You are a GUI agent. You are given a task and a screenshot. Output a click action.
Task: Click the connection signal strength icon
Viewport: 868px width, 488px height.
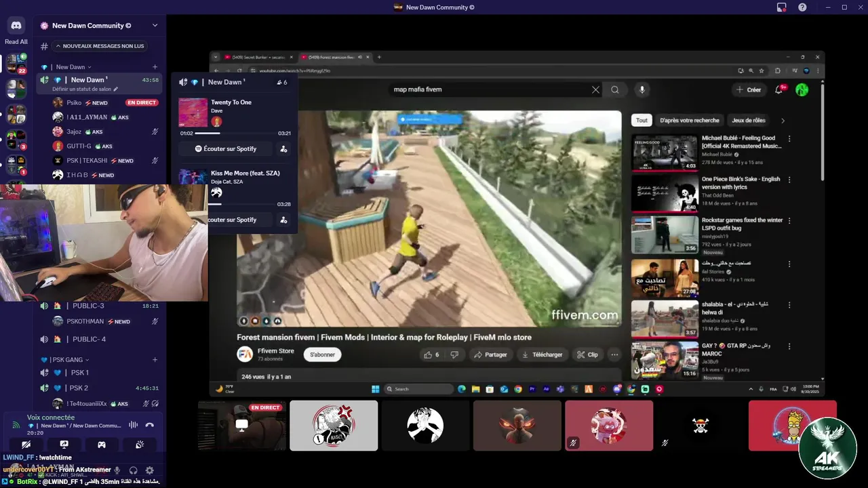[16, 425]
